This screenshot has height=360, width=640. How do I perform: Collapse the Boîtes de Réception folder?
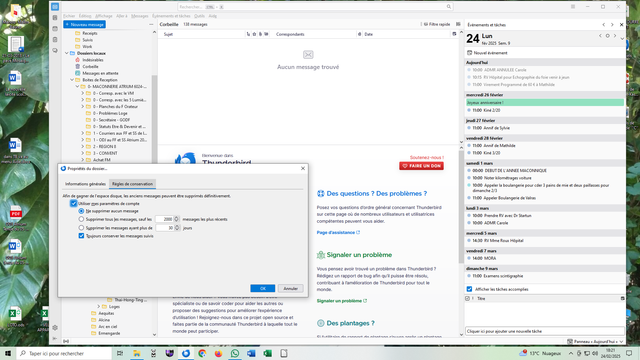72,80
